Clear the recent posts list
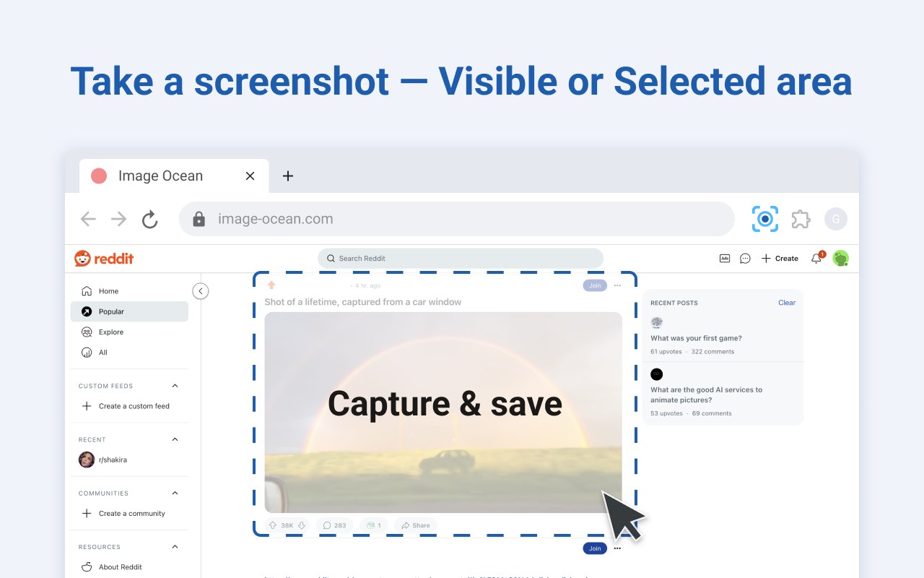Viewport: 924px width, 578px height. pyautogui.click(x=787, y=303)
